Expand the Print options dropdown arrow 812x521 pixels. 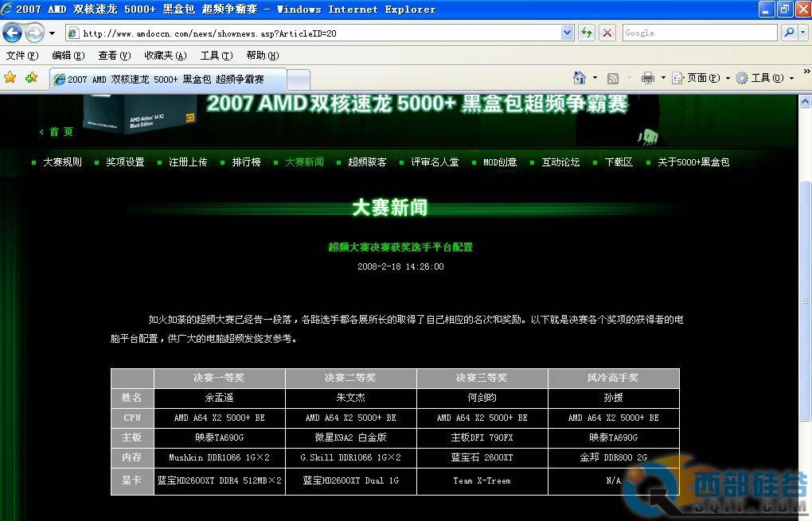pyautogui.click(x=663, y=78)
